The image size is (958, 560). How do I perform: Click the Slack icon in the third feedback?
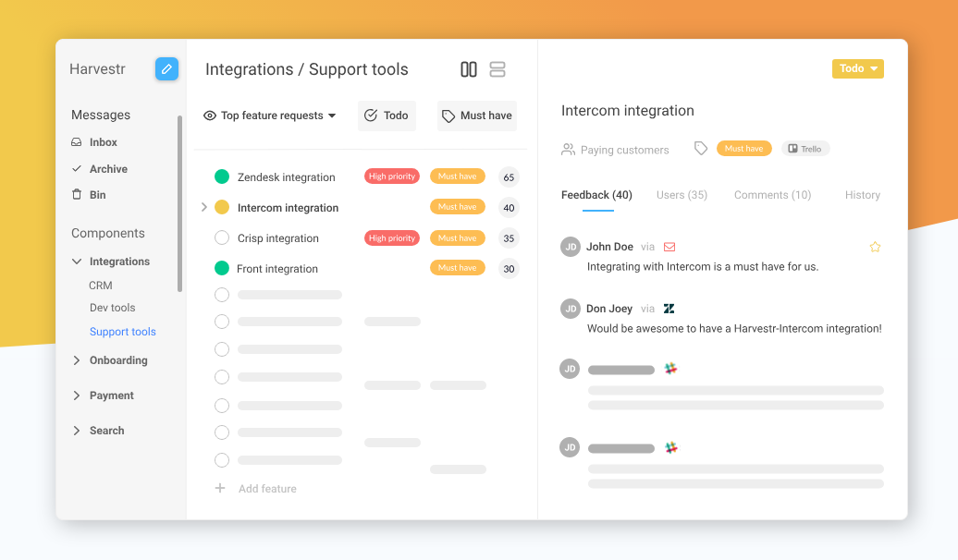tap(670, 368)
